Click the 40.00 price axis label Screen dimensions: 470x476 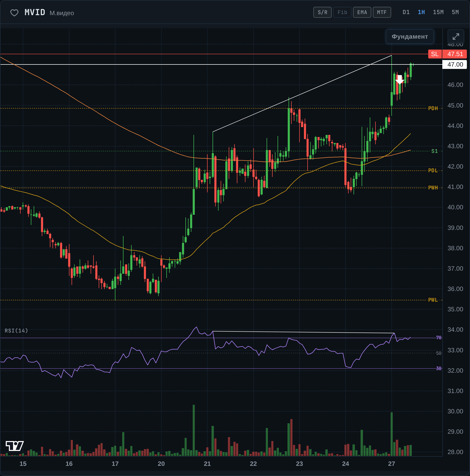click(x=455, y=207)
